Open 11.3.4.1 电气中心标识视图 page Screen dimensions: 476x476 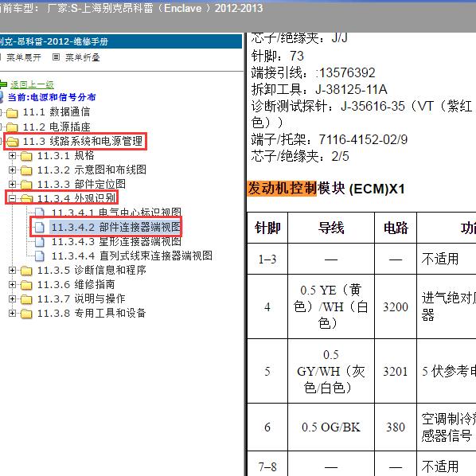[116, 213]
